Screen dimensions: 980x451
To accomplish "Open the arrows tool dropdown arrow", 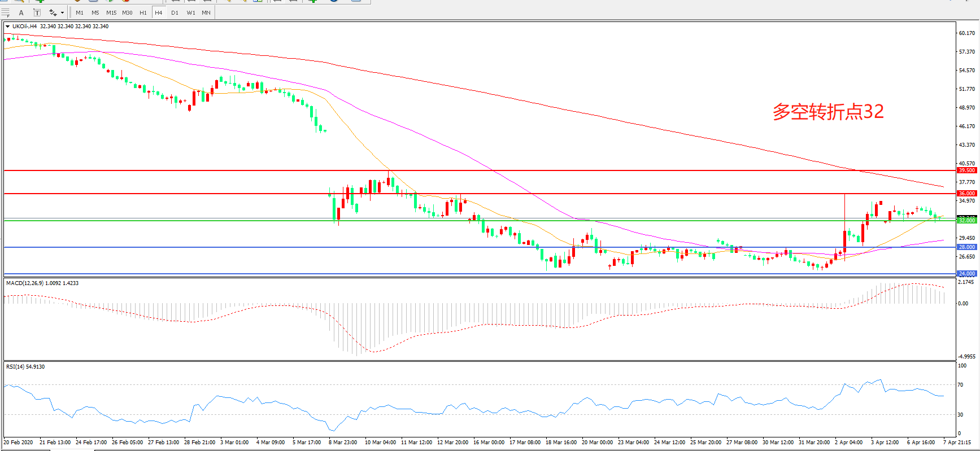I will 62,12.
